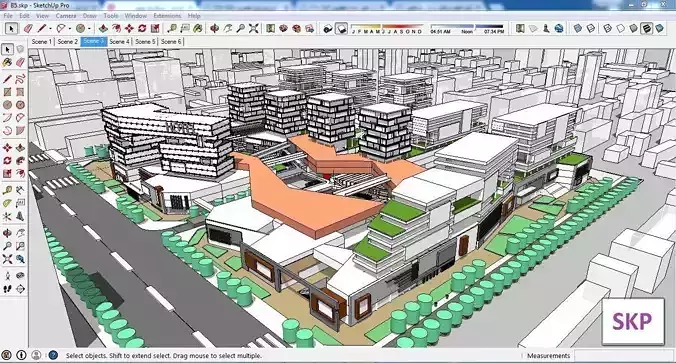Switch to the Scene 1 tab
The image size is (676, 363).
[41, 41]
